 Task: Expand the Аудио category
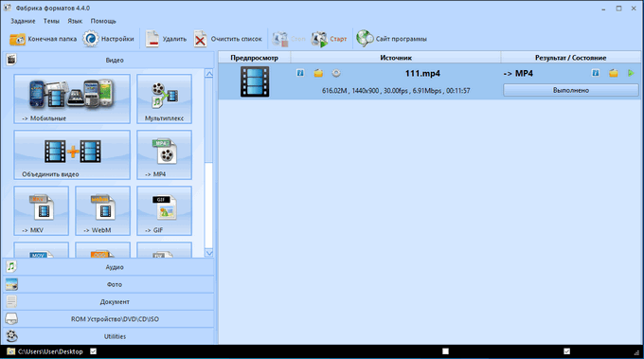(109, 267)
